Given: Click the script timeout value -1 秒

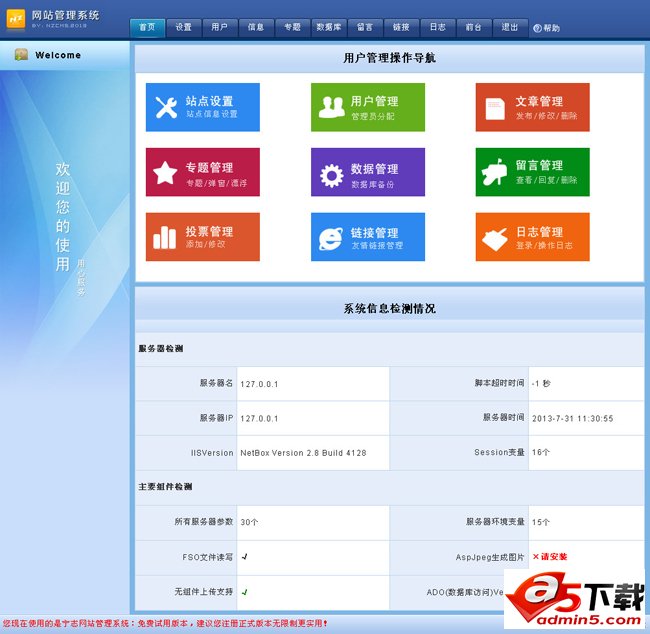Looking at the screenshot, I should [x=541, y=384].
